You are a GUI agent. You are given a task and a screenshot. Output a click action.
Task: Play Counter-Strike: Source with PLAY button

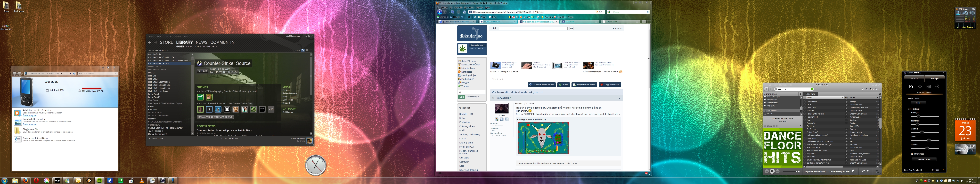(202, 71)
